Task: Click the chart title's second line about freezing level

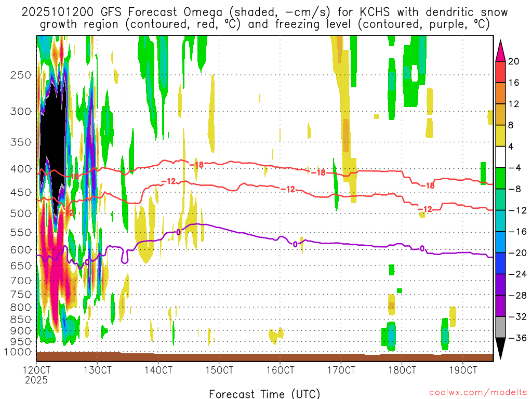Action: coord(264,24)
